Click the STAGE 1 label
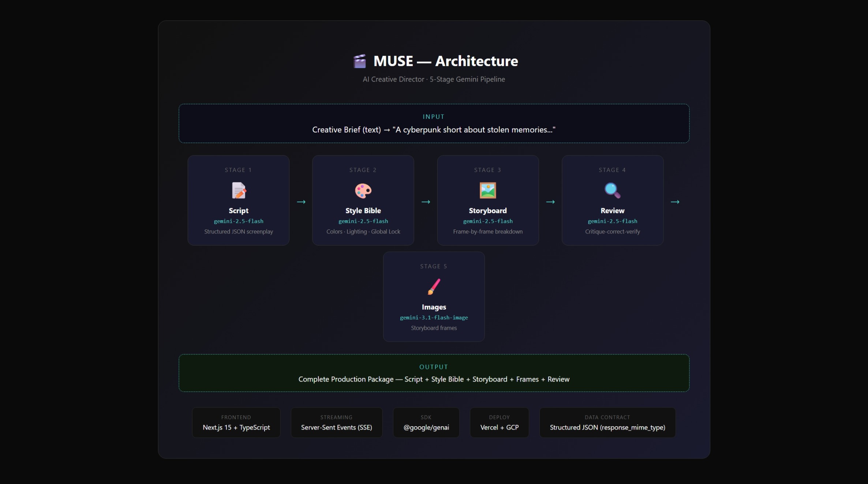The width and height of the screenshot is (868, 484). click(x=238, y=170)
